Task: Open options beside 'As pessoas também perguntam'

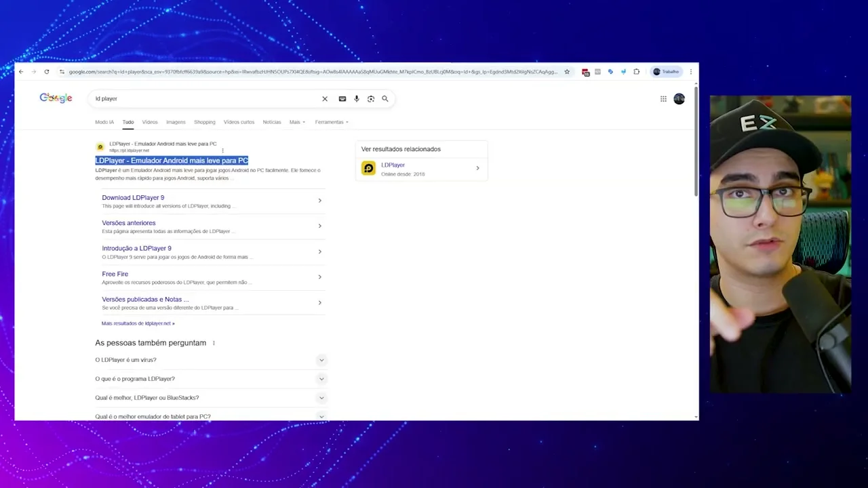Action: (214, 343)
